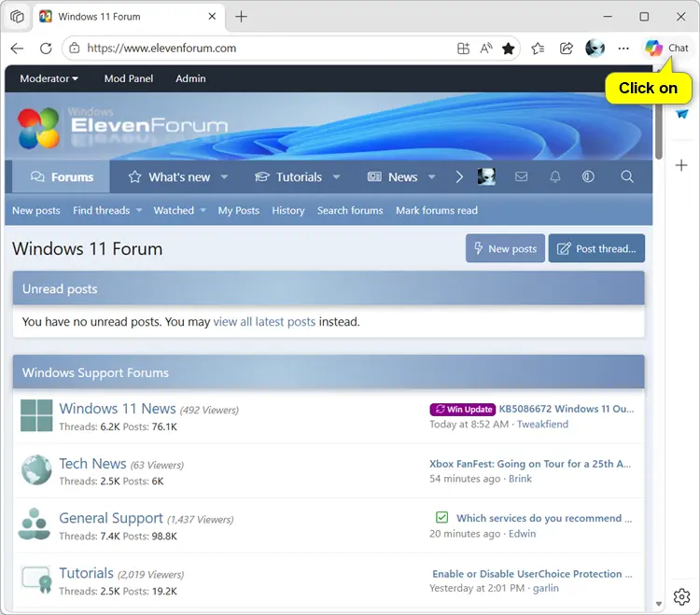Image resolution: width=700 pixels, height=615 pixels.
Task: Open view all latest posts link
Action: pyautogui.click(x=264, y=322)
